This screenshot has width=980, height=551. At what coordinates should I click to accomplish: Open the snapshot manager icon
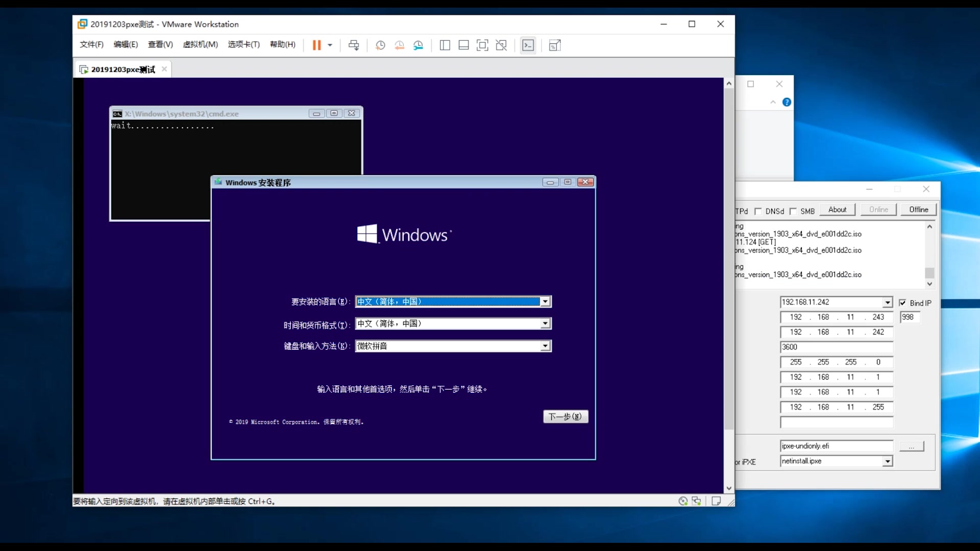419,45
